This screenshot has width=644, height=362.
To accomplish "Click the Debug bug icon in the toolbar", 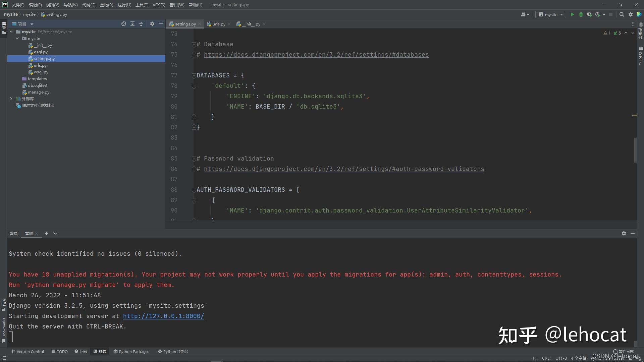I will coord(581,14).
